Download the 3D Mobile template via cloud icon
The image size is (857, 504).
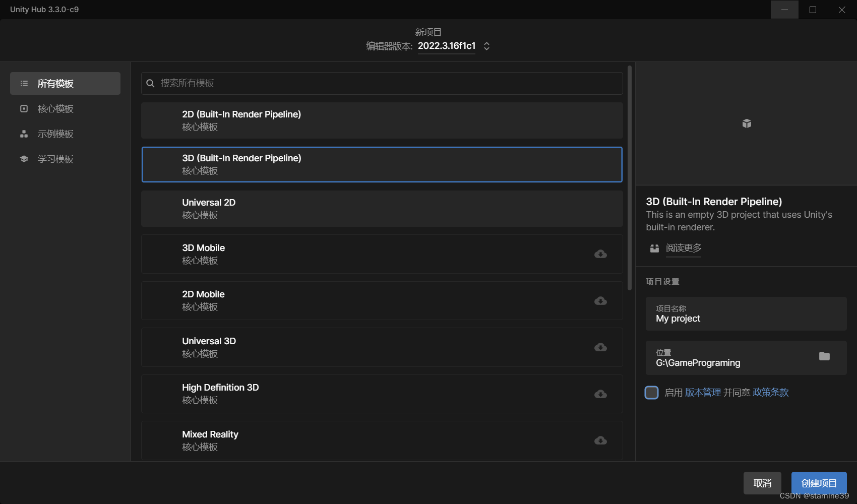[600, 254]
